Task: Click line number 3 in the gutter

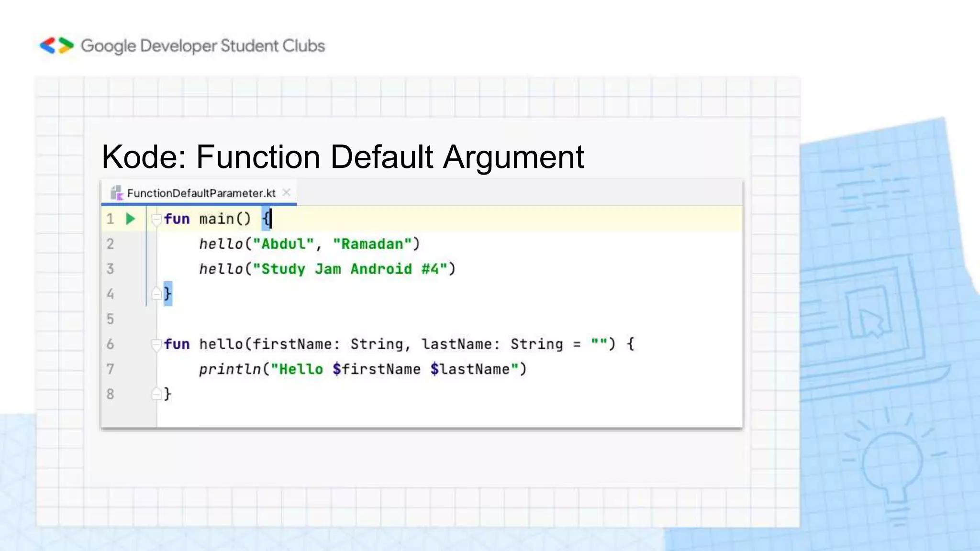Action: click(x=110, y=269)
